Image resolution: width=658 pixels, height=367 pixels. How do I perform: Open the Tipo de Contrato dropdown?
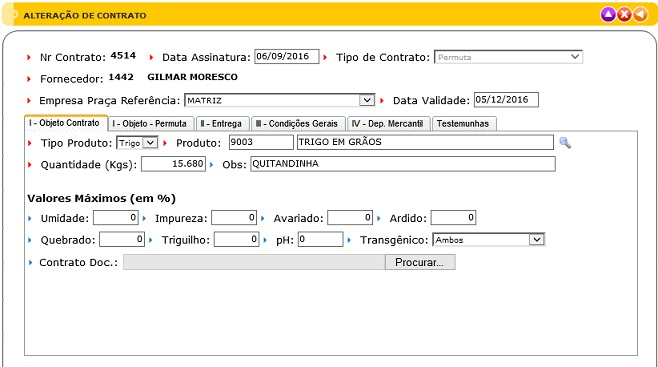coord(508,57)
